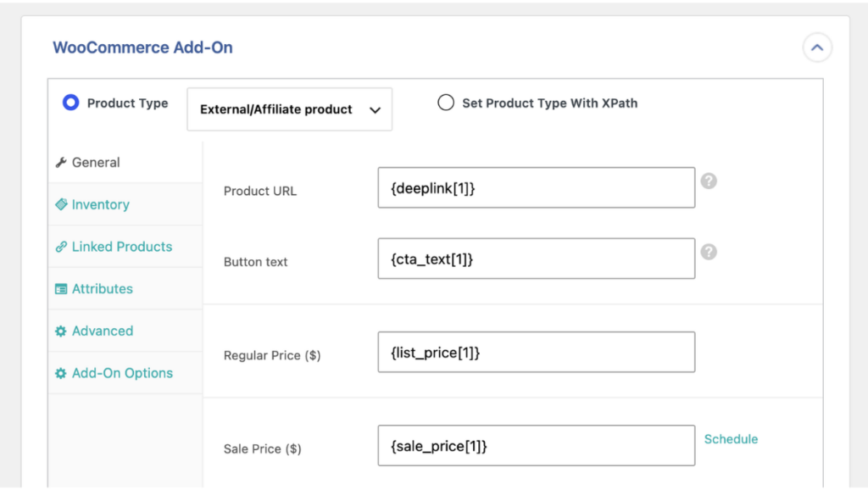Focus the Product URL input field
This screenshot has width=868, height=490.
(x=537, y=187)
